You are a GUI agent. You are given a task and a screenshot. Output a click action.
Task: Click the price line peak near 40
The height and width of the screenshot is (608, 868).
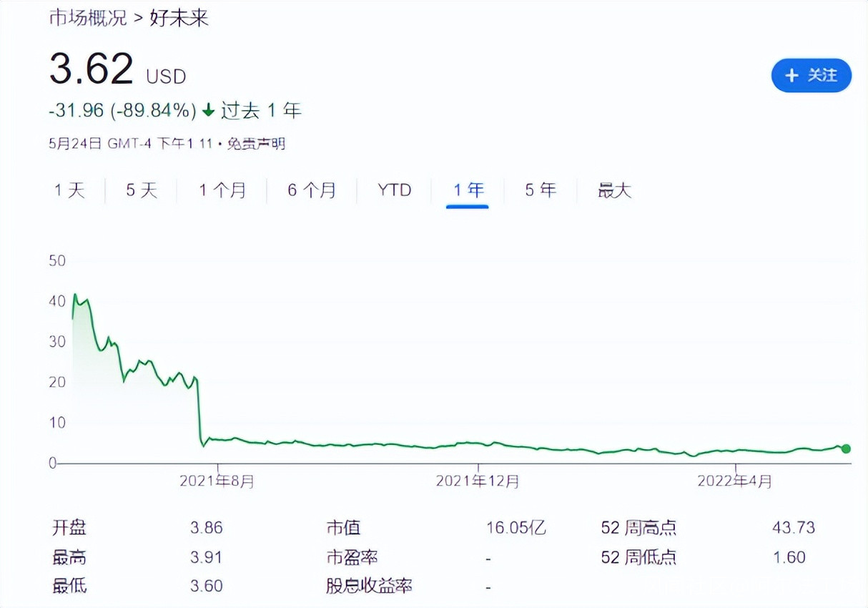(76, 295)
